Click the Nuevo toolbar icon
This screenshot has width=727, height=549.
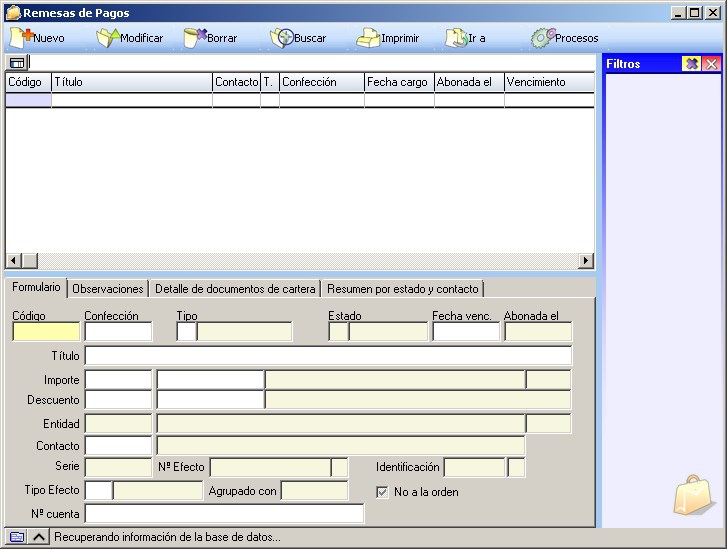click(x=21, y=38)
